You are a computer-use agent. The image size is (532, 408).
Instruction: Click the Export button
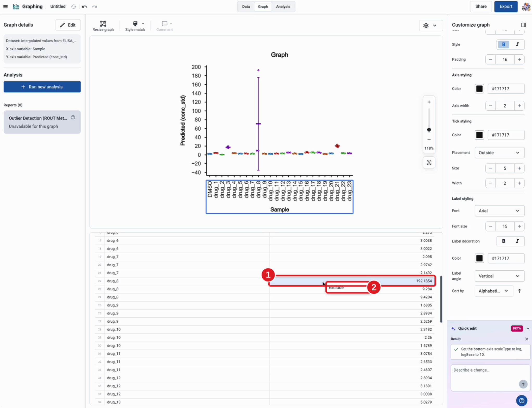(x=505, y=7)
